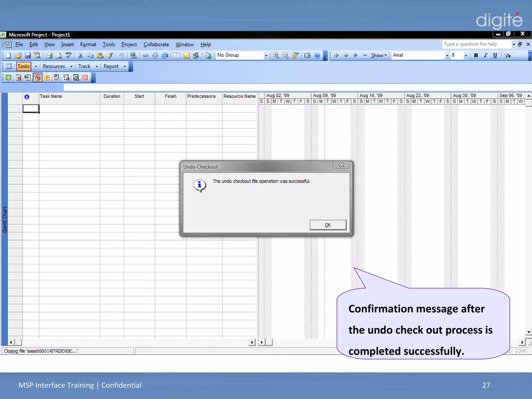Image resolution: width=532 pixels, height=399 pixels.
Task: Open the Window menu
Action: pyautogui.click(x=185, y=44)
